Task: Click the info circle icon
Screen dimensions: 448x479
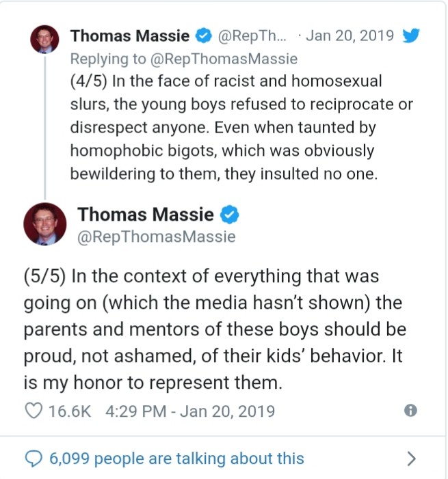Action: (x=410, y=410)
